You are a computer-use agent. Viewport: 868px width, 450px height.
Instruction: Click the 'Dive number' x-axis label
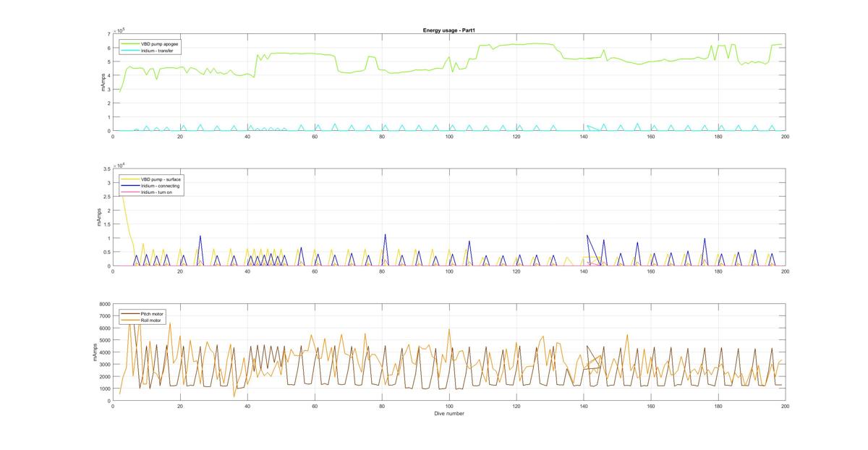click(x=449, y=414)
